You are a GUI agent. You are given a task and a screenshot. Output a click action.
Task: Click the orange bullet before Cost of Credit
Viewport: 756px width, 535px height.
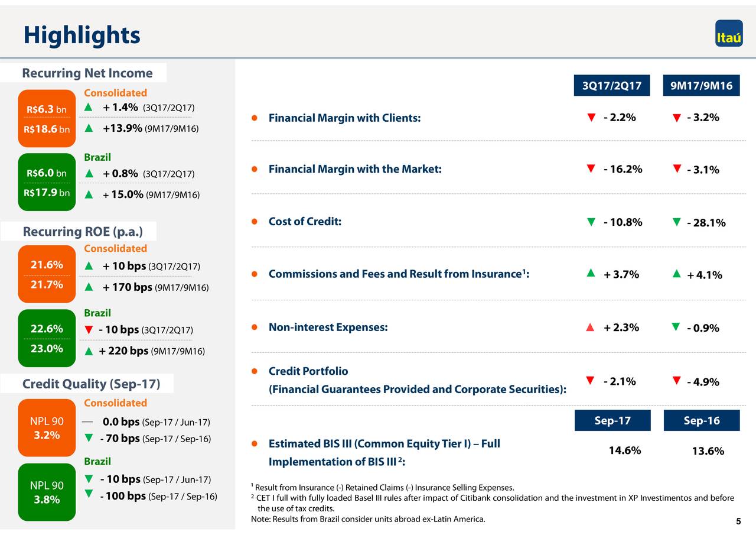coord(254,222)
